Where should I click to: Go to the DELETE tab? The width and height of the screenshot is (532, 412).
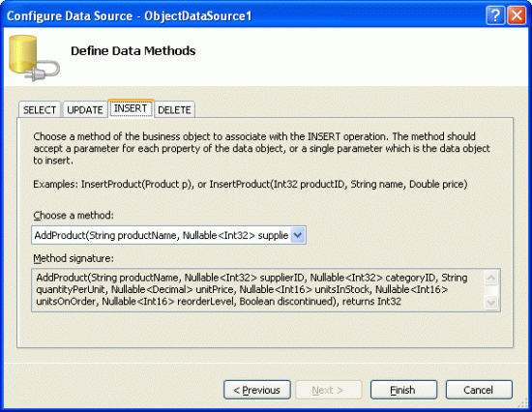[x=174, y=110]
